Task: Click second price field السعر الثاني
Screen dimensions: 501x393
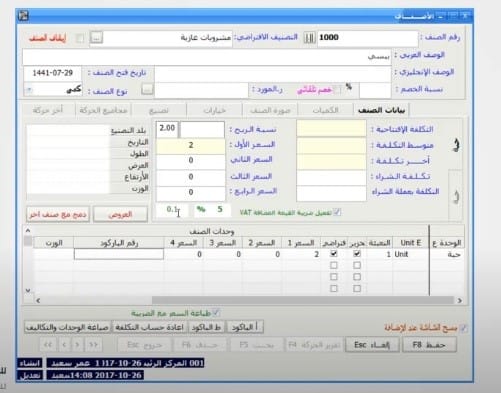Action: click(190, 161)
